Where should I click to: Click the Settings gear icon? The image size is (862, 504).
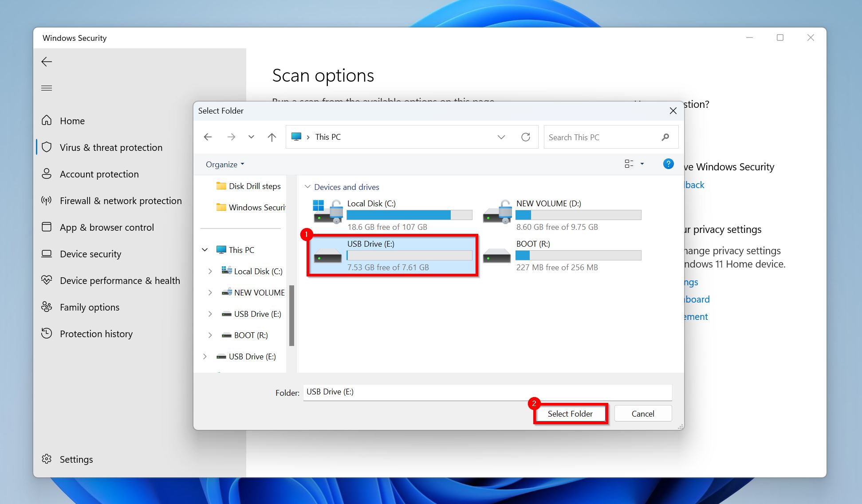[47, 459]
